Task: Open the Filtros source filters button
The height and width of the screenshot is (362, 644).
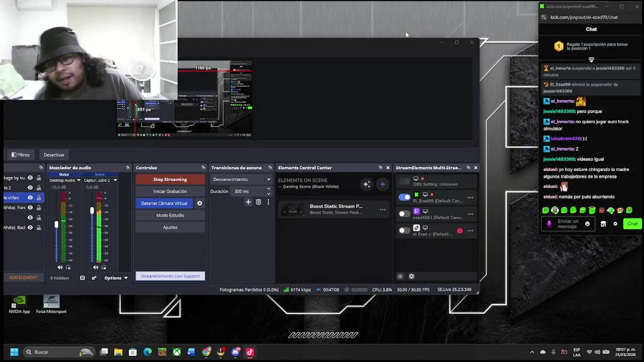Action: tap(21, 155)
